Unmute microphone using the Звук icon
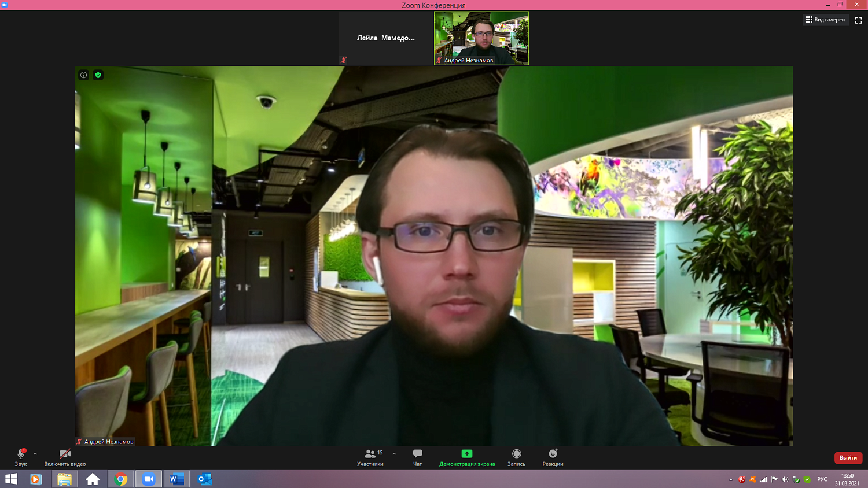 coord(21,457)
